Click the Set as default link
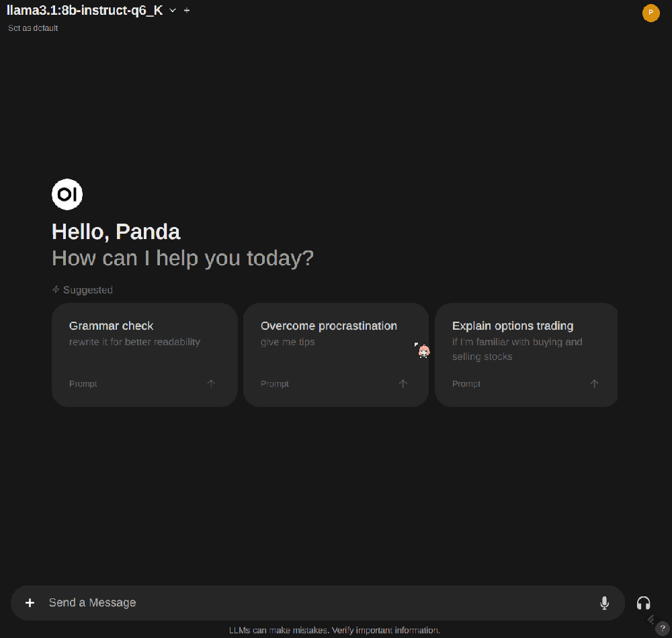This screenshot has height=638, width=672. pyautogui.click(x=33, y=28)
